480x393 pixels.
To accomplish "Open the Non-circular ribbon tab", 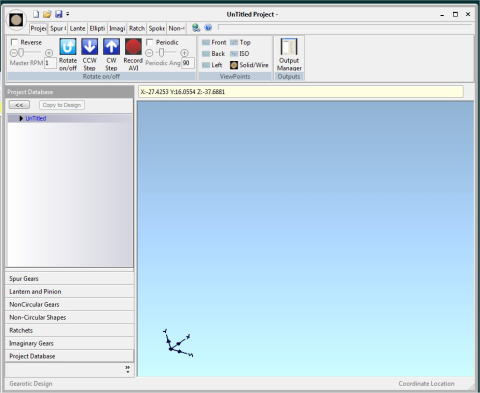I will tap(176, 28).
